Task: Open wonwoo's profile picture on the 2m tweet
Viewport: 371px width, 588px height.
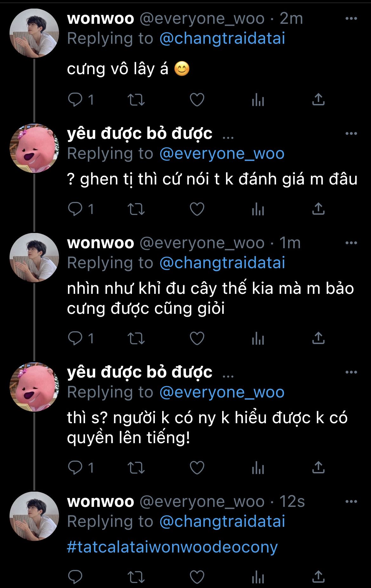Action: pos(34,33)
